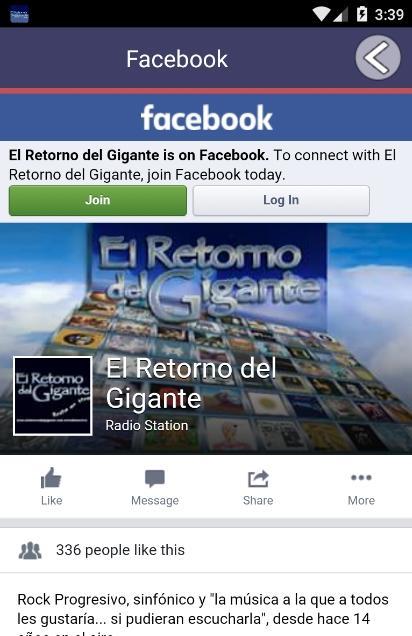Click the green Join button
Image resolution: width=412 pixels, height=636 pixels.
click(98, 200)
